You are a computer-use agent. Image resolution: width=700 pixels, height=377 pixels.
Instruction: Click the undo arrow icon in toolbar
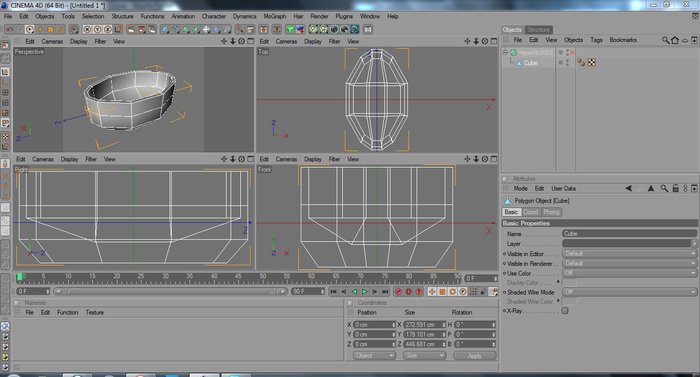[x=9, y=29]
